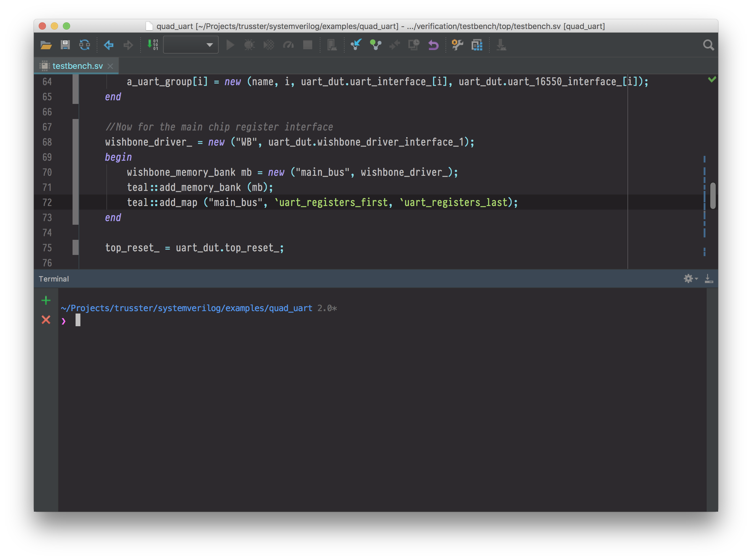Click the Build (green arrow binary) icon
Viewport: 752px width, 560px height.
click(x=152, y=45)
